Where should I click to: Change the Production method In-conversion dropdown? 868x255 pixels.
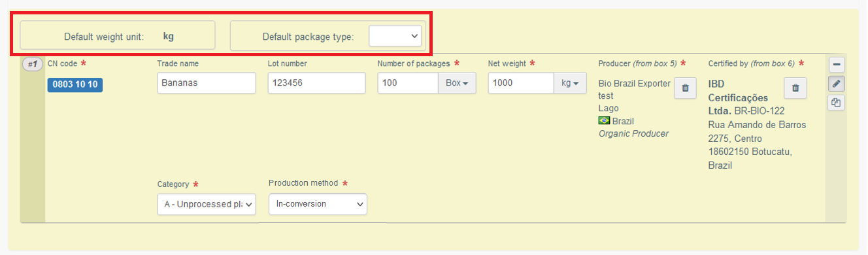318,204
